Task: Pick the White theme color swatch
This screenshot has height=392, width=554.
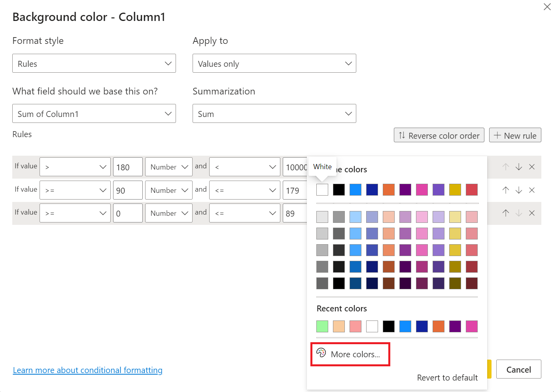Action: 322,190
